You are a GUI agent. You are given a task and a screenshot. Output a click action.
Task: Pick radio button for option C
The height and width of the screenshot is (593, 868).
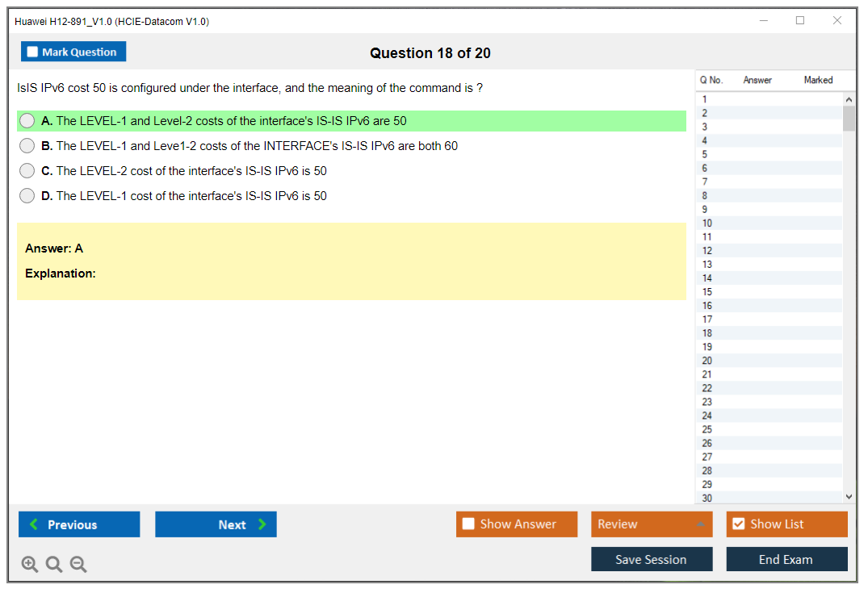pos(27,171)
